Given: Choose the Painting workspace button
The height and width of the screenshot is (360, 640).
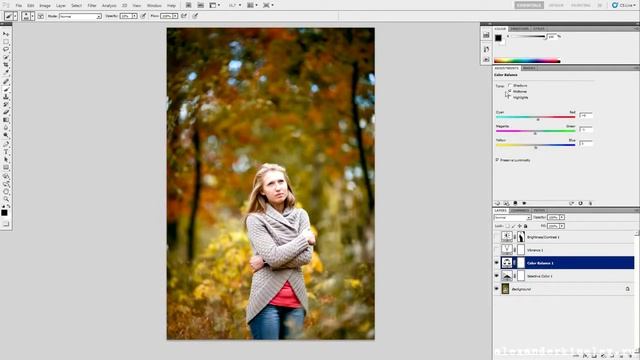Looking at the screenshot, I should (580, 5).
